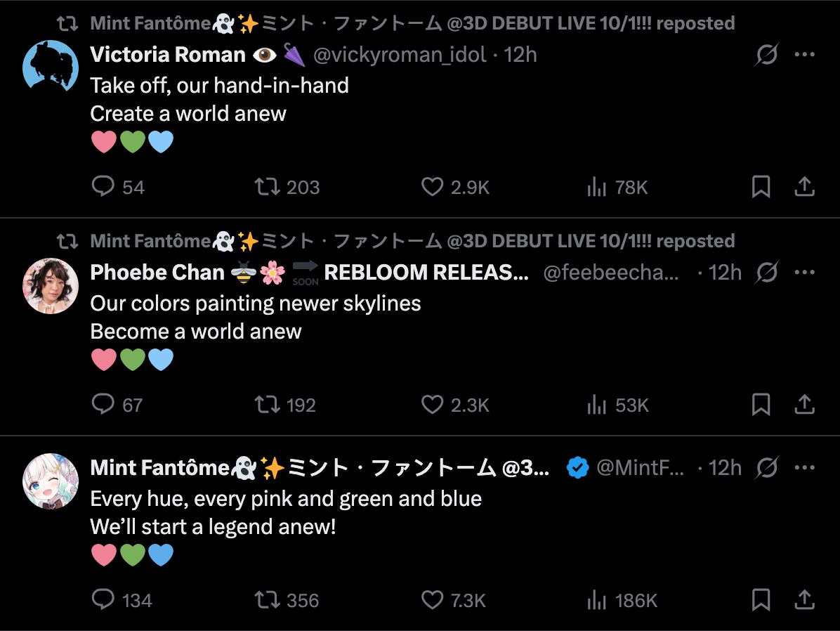Click Grok icon on Mint Fantôme's post
Screen dimensions: 840x631
coord(767,468)
